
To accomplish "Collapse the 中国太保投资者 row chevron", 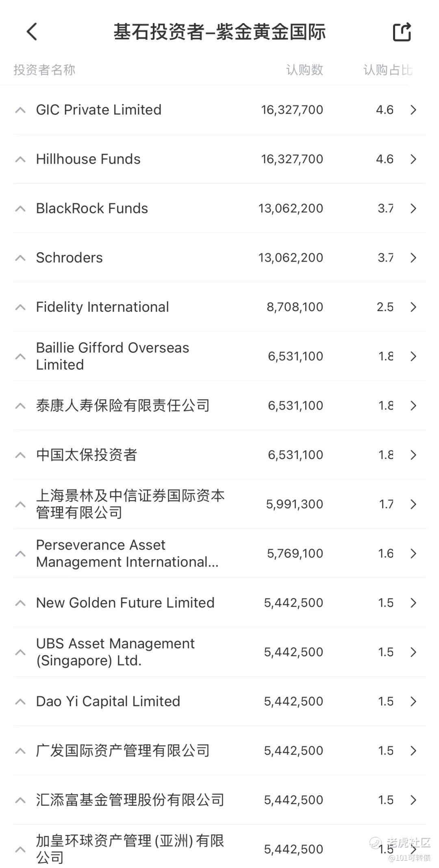I will [20, 455].
